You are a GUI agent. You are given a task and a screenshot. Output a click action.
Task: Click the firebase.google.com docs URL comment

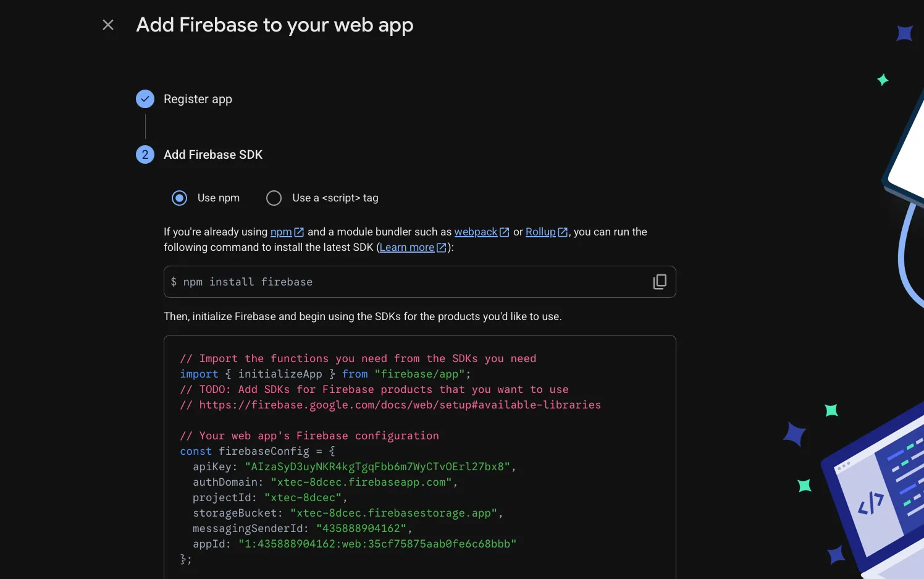400,405
